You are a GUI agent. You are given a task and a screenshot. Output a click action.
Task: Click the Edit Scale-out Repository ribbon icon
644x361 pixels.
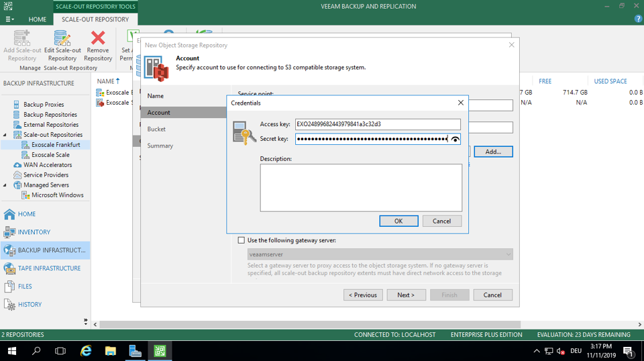coord(62,39)
